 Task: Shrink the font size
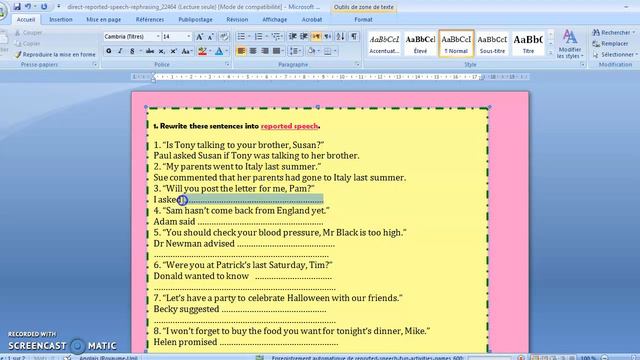(x=211, y=37)
